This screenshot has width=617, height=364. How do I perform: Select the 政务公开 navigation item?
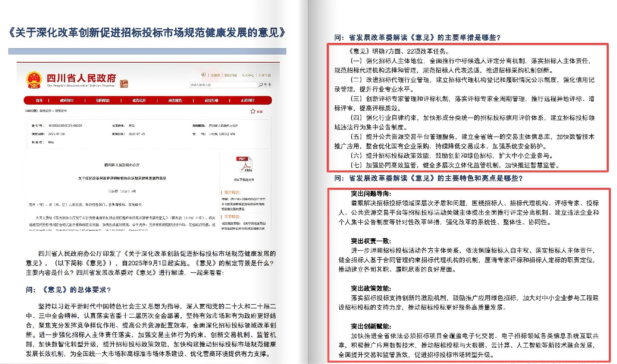(x=139, y=101)
